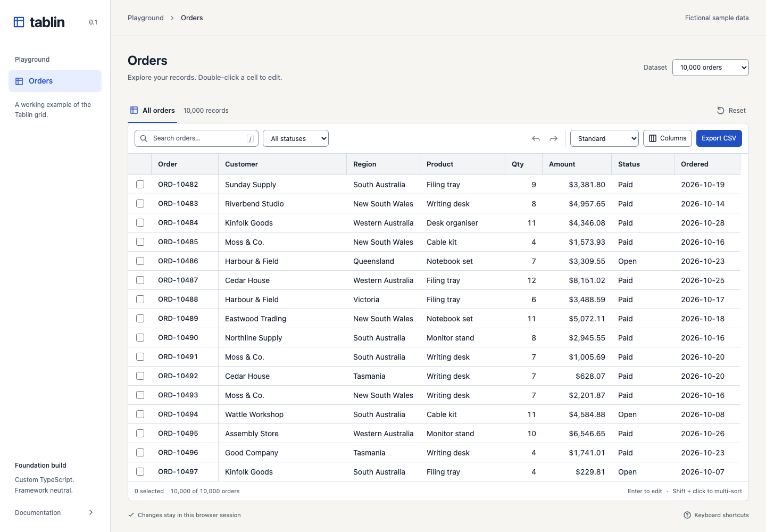Open the Columns chooser button
Viewport: 766px width, 532px height.
[x=668, y=138]
